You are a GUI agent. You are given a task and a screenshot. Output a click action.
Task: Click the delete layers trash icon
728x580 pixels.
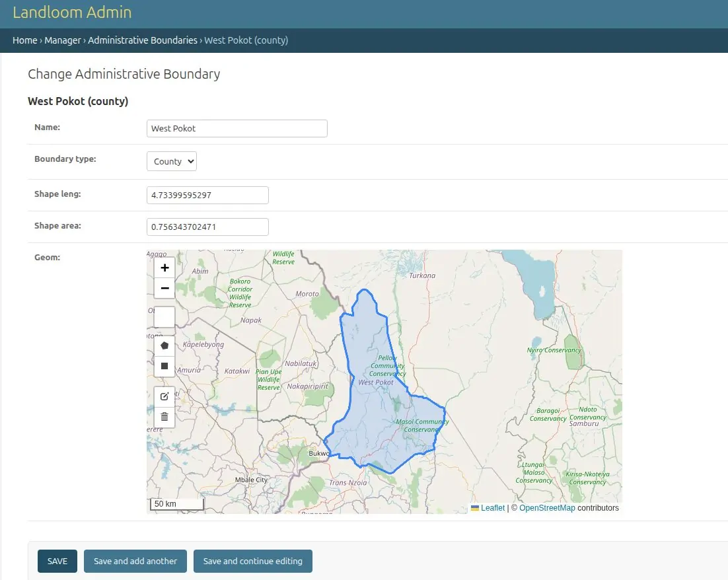pyautogui.click(x=164, y=417)
